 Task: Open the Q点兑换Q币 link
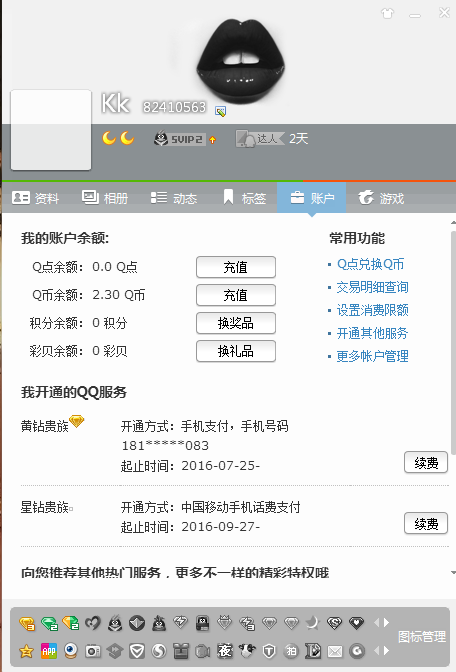[x=370, y=264]
